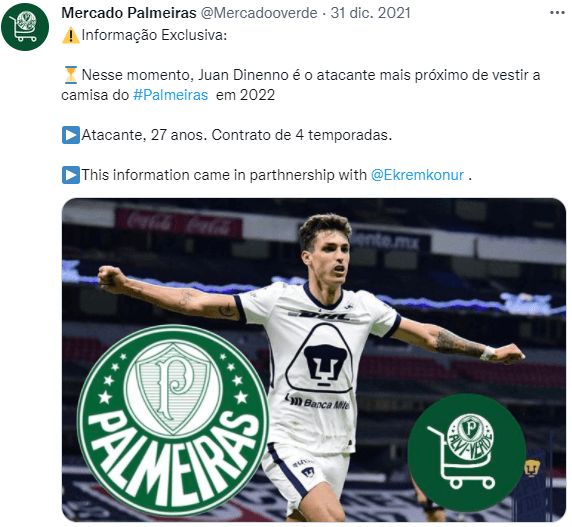The image size is (572, 527).
Task: Click the hourglass emoji
Action: [x=70, y=75]
